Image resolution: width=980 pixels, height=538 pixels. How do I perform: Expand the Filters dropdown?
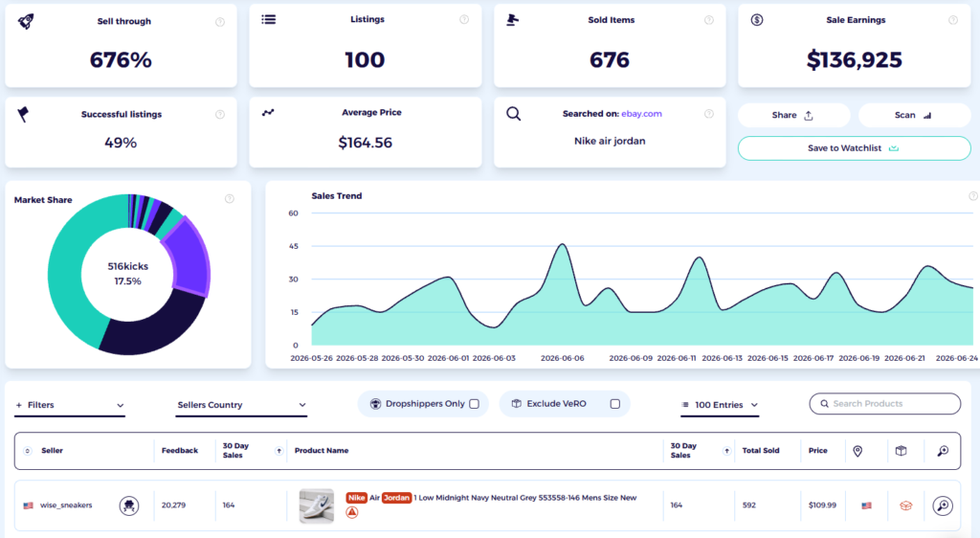70,406
